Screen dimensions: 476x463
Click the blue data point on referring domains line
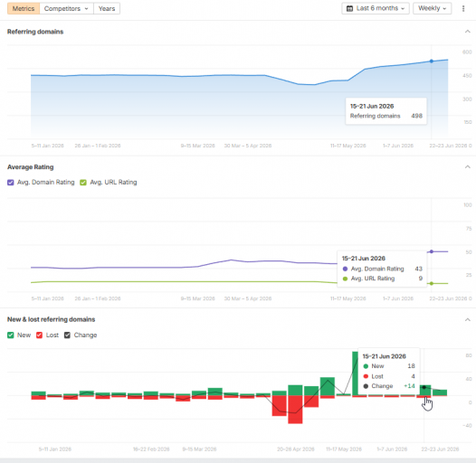[432, 61]
